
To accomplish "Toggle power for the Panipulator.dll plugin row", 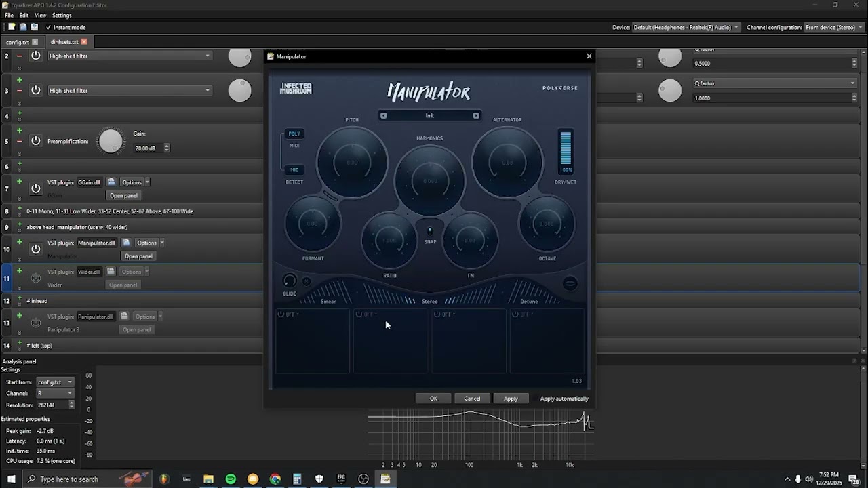I will pyautogui.click(x=36, y=323).
